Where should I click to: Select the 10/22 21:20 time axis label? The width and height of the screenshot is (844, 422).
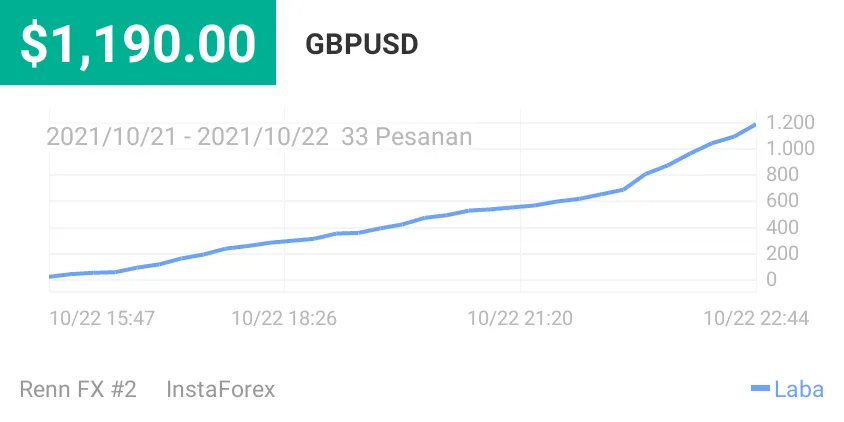(x=520, y=318)
